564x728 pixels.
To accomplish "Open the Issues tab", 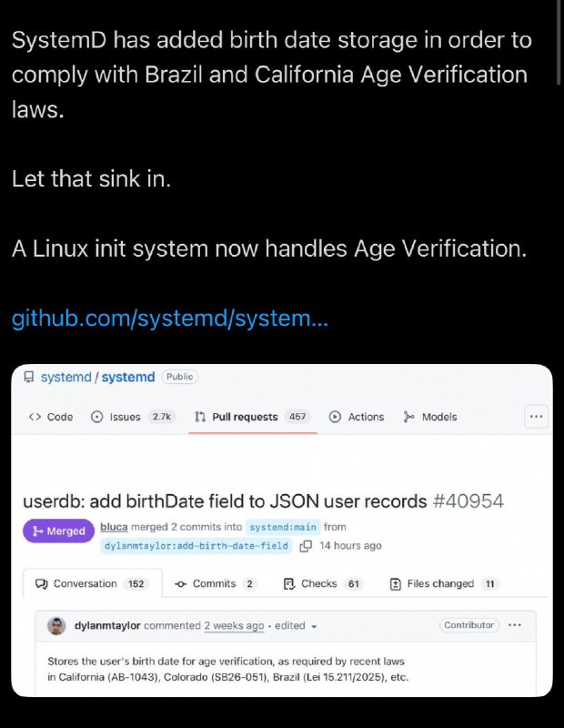I will [x=125, y=417].
